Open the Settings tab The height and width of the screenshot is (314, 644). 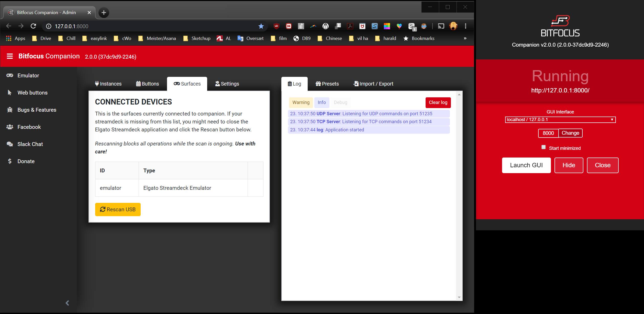(227, 84)
